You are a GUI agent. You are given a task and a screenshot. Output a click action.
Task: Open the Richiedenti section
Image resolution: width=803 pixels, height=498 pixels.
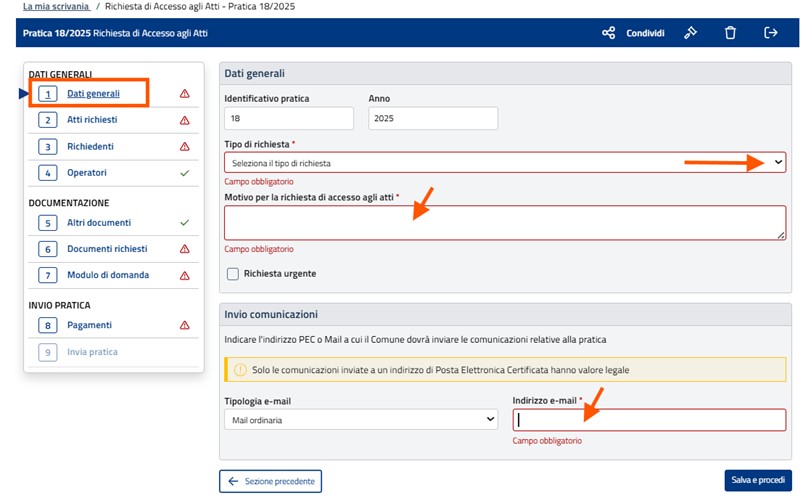point(92,146)
